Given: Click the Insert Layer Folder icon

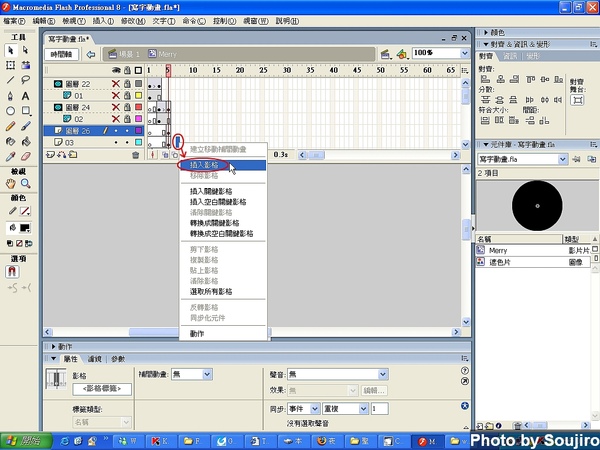Looking at the screenshot, I should (73, 155).
